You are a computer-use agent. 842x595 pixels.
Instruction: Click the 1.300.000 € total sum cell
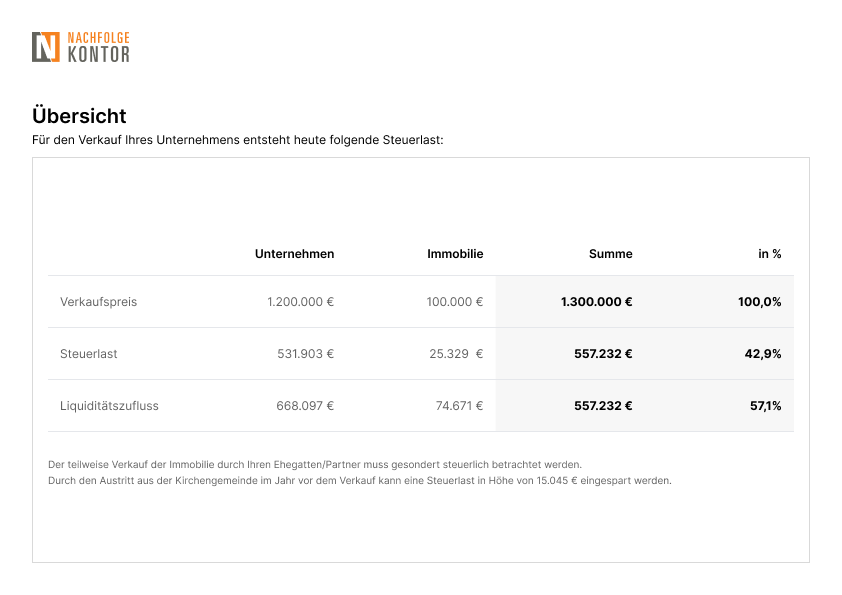point(597,302)
